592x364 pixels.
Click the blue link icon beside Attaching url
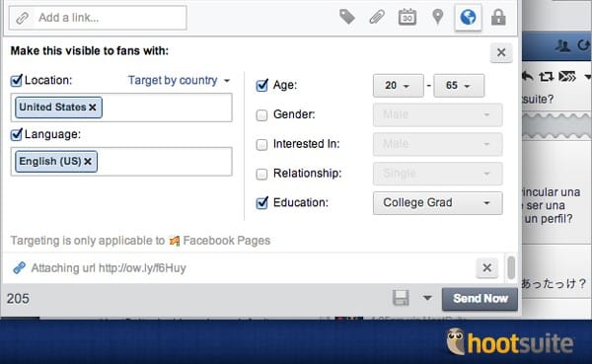point(19,267)
